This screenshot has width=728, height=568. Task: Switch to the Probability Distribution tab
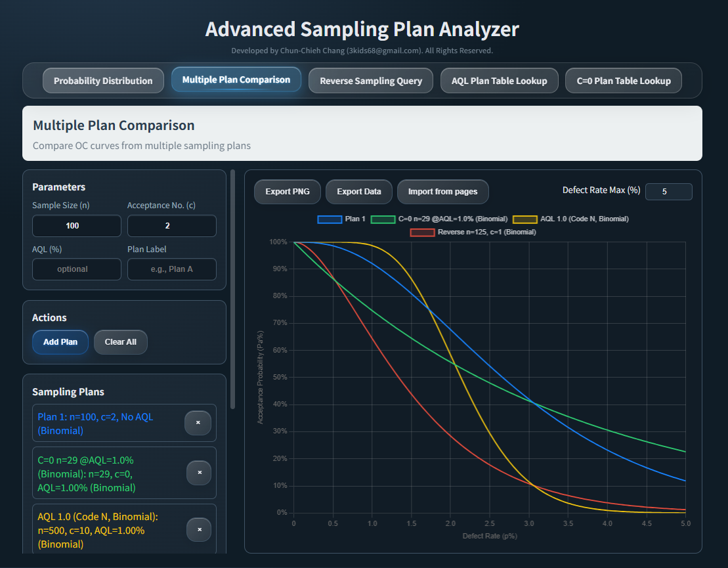103,80
